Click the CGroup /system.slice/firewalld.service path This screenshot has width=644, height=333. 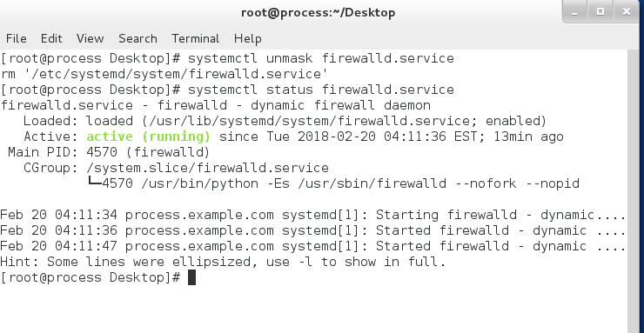pos(207,168)
